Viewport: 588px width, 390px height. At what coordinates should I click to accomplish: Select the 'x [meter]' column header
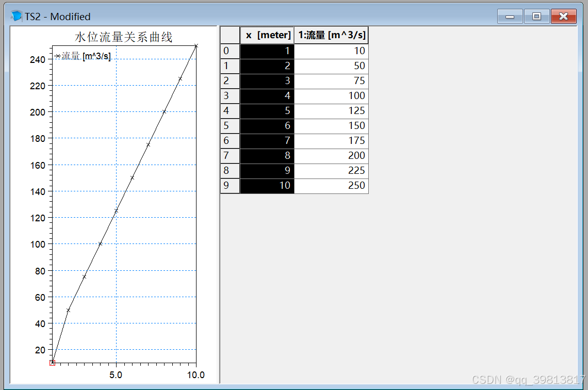pyautogui.click(x=267, y=35)
